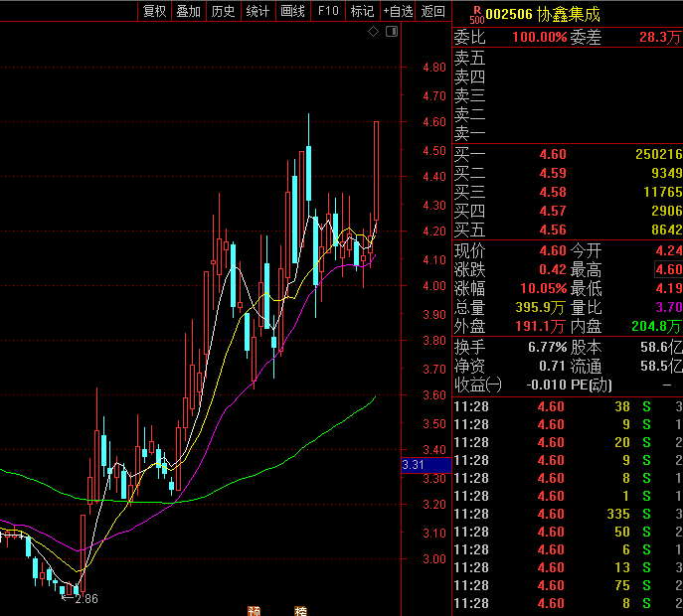The height and width of the screenshot is (616, 683).
Task: Open 历史 history view
Action: pyautogui.click(x=223, y=11)
